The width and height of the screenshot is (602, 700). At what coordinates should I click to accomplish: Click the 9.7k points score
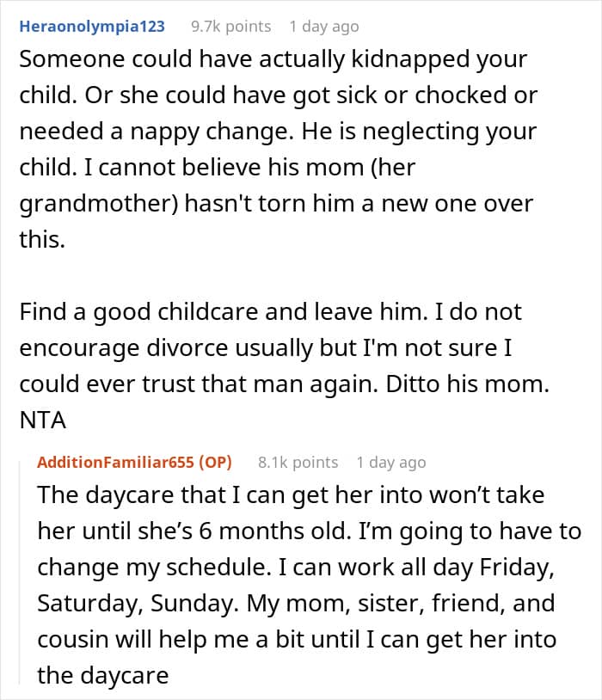pos(230,27)
